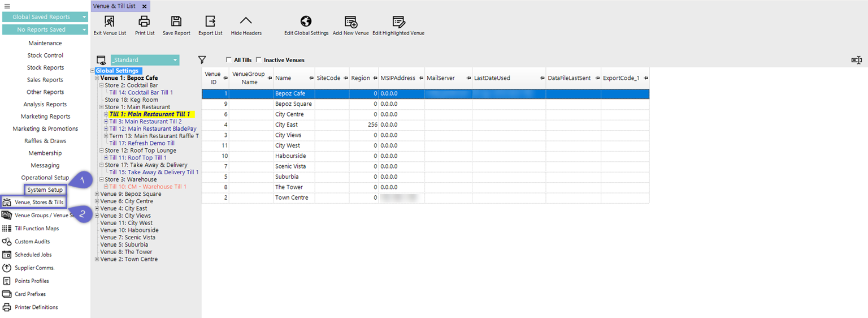This screenshot has width=868, height=318.
Task: Select the Bepoz Cafe highlighted row
Action: pos(426,93)
